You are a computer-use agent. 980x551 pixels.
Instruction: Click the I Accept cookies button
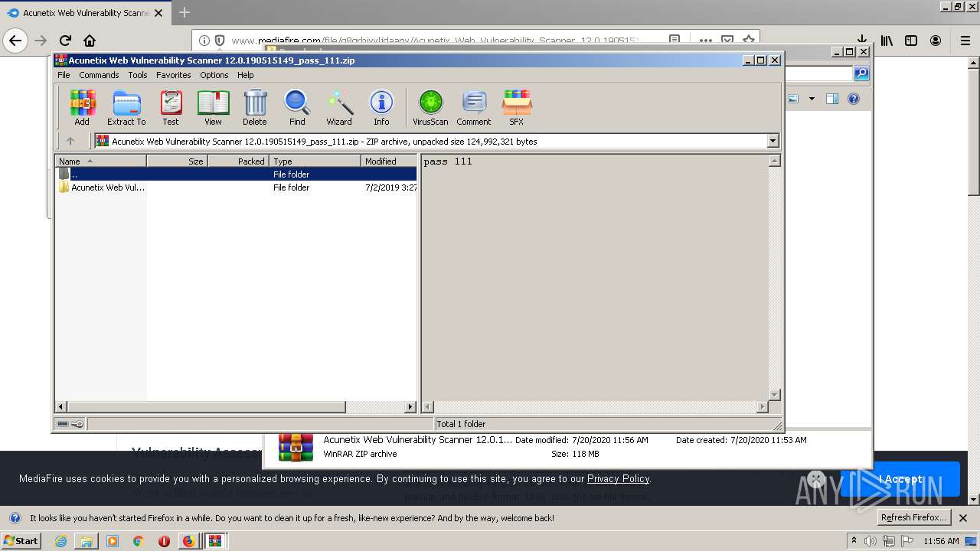point(900,479)
